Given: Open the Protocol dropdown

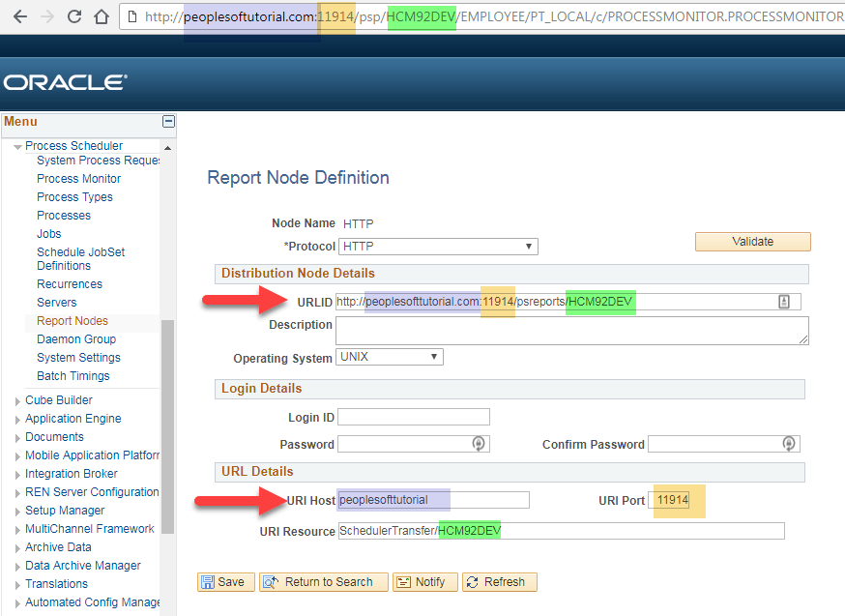Looking at the screenshot, I should point(438,247).
